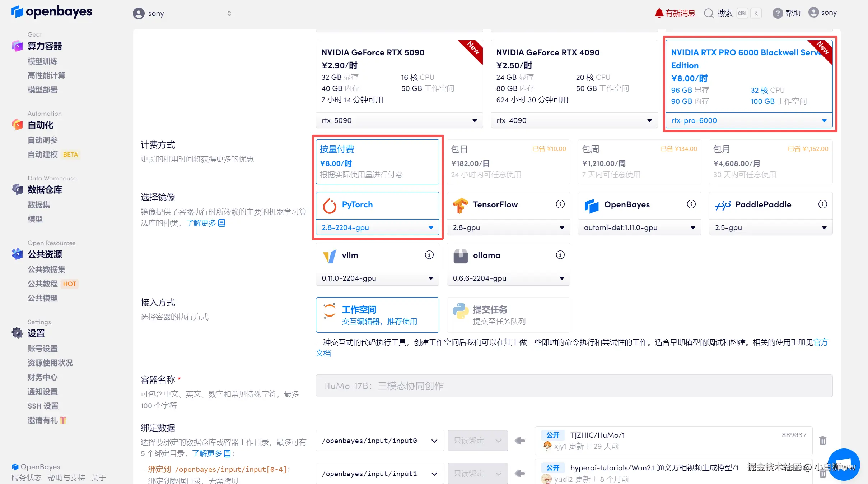Expand the PyTorch 2.8-2204-gpu version dropdown
This screenshot has height=484, width=868.
(377, 227)
